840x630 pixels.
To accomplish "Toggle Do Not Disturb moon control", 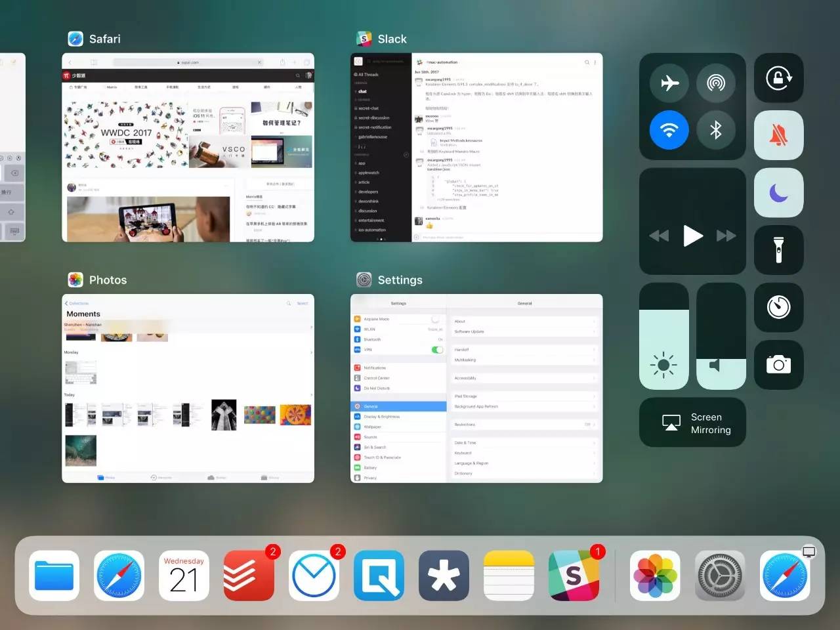I will [779, 193].
